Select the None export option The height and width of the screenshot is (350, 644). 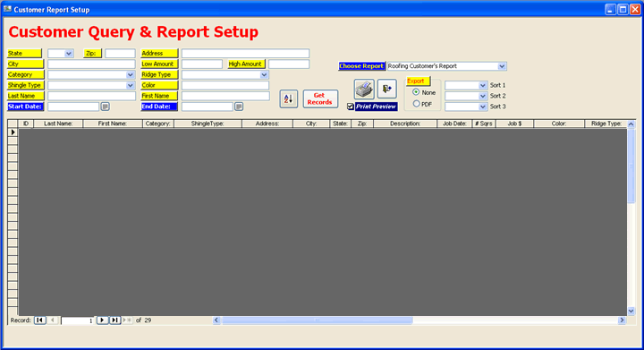tap(416, 92)
